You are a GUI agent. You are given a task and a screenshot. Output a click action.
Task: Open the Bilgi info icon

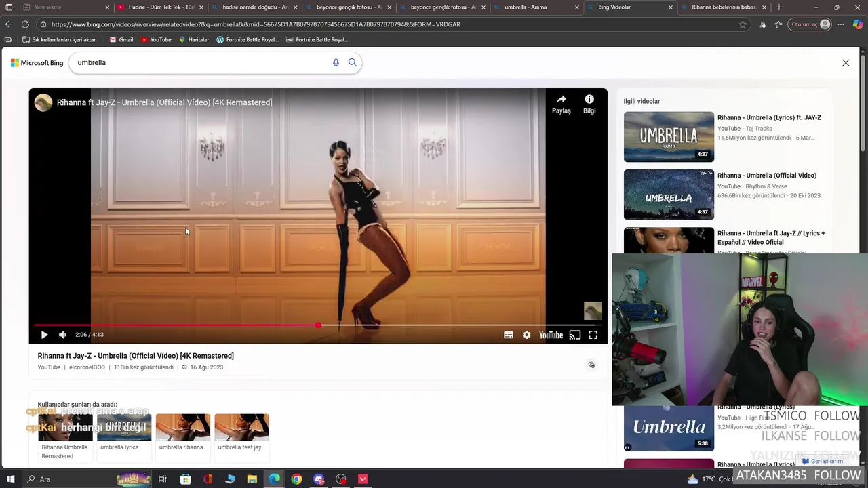pos(589,104)
